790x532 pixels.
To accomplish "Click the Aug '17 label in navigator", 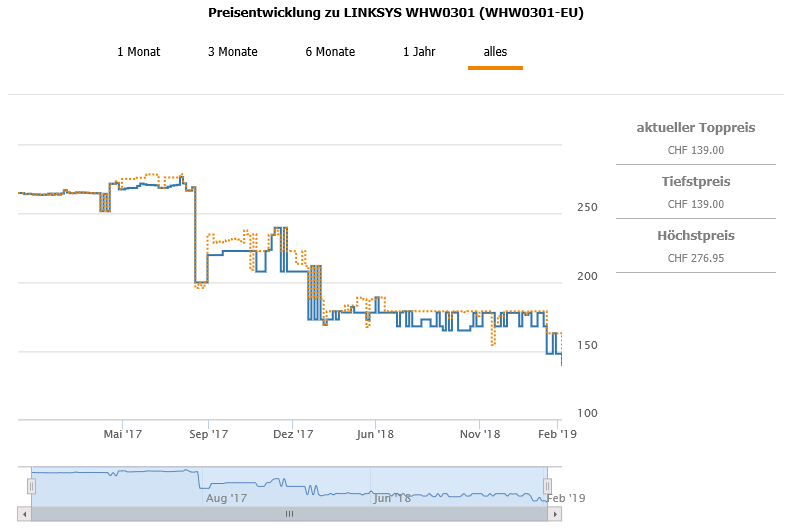I will 226,498.
